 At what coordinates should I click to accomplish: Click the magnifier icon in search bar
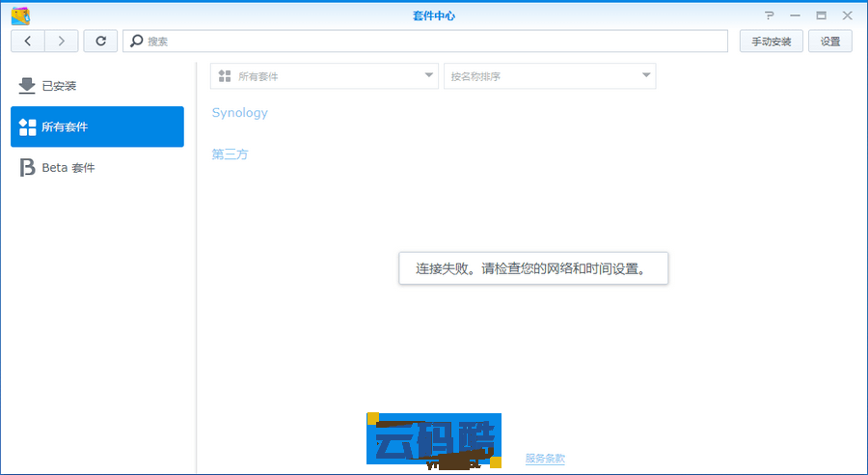[136, 41]
